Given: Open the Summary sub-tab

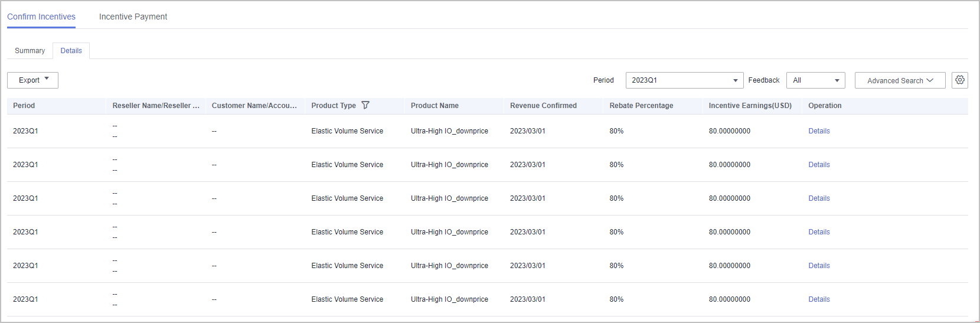Looking at the screenshot, I should (30, 51).
